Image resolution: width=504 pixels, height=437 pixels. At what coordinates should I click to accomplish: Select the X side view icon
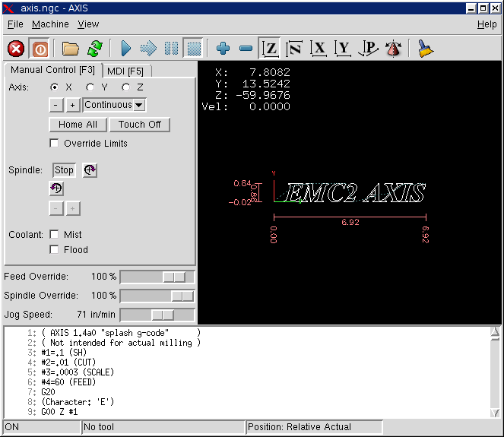(x=319, y=49)
